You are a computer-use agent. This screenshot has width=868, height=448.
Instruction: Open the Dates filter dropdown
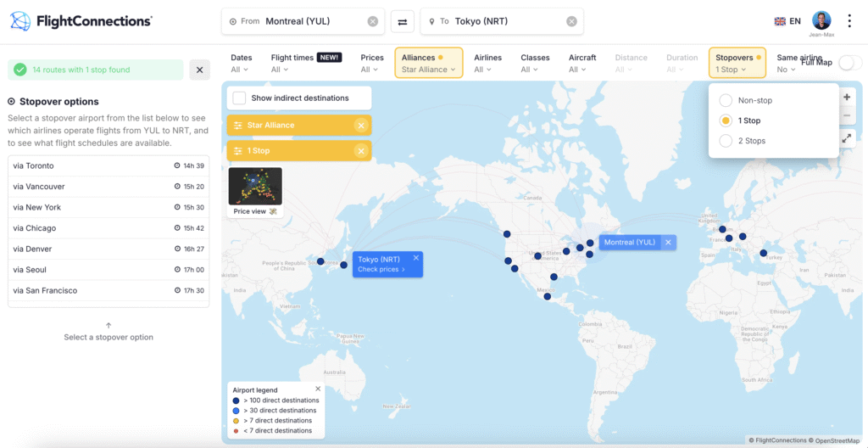click(241, 64)
